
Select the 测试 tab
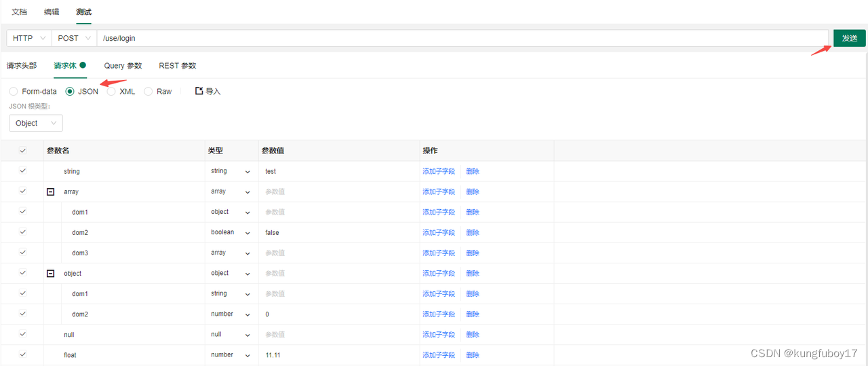click(83, 12)
